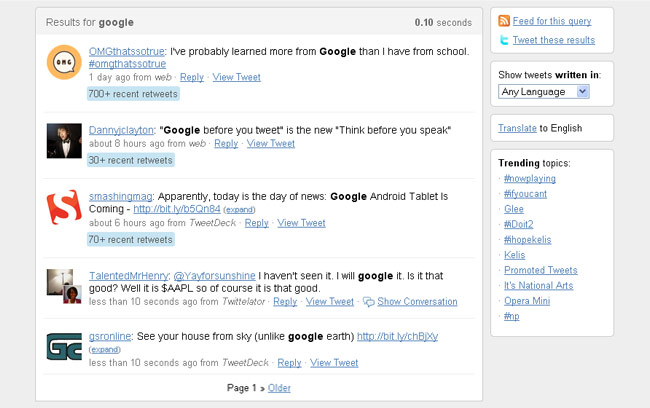650x408 pixels.
Task: Click Tweet these results link
Action: coord(553,40)
